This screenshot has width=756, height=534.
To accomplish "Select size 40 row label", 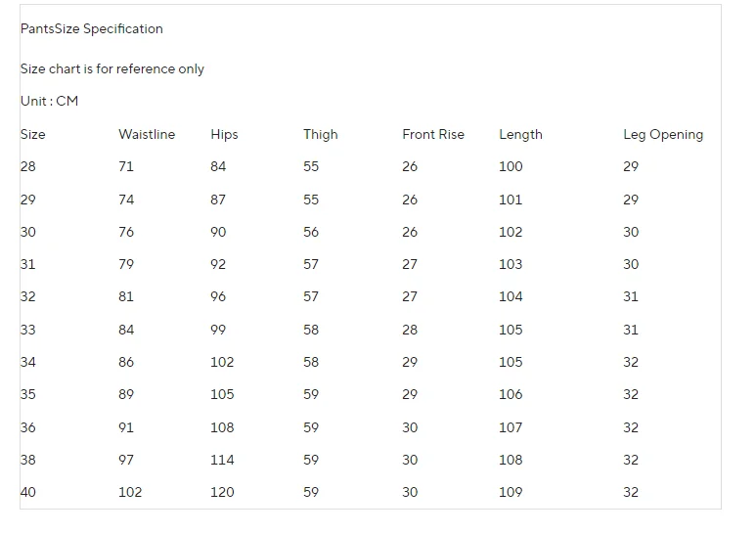I will 28,492.
